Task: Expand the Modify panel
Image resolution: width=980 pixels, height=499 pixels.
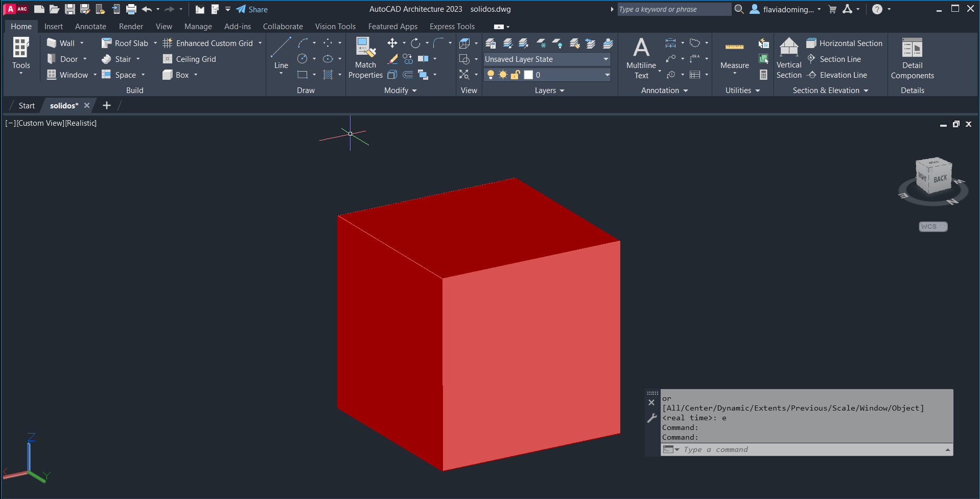Action: (x=401, y=90)
